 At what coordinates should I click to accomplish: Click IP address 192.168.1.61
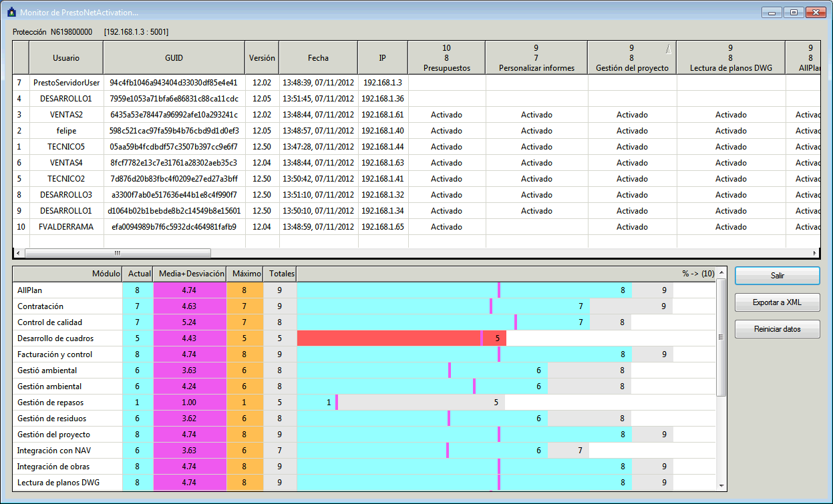point(383,115)
